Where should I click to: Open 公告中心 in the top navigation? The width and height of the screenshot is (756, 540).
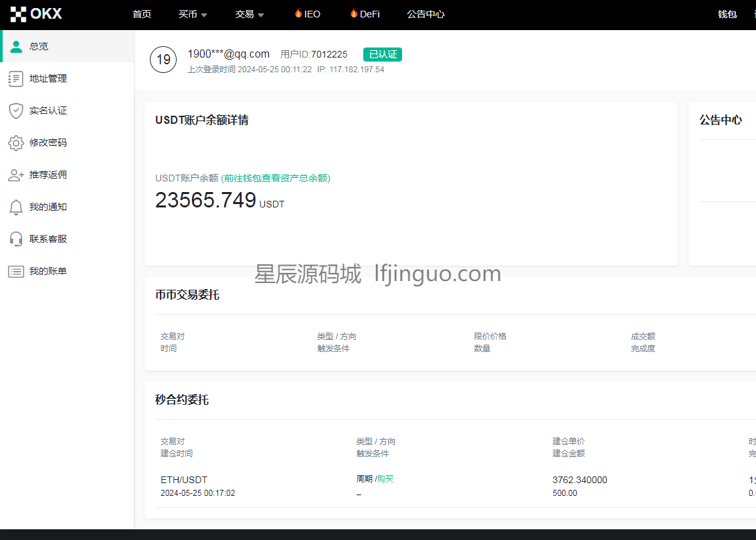[426, 14]
